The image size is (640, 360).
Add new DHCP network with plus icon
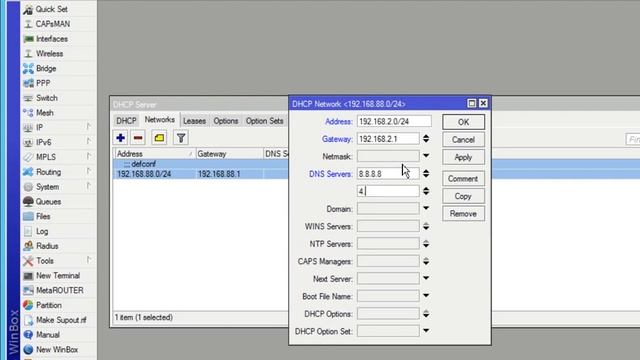[120, 138]
